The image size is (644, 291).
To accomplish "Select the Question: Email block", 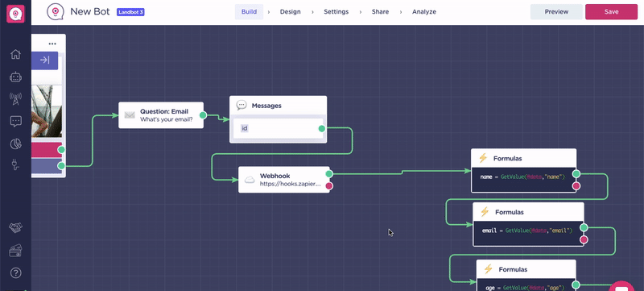I will 161,115.
